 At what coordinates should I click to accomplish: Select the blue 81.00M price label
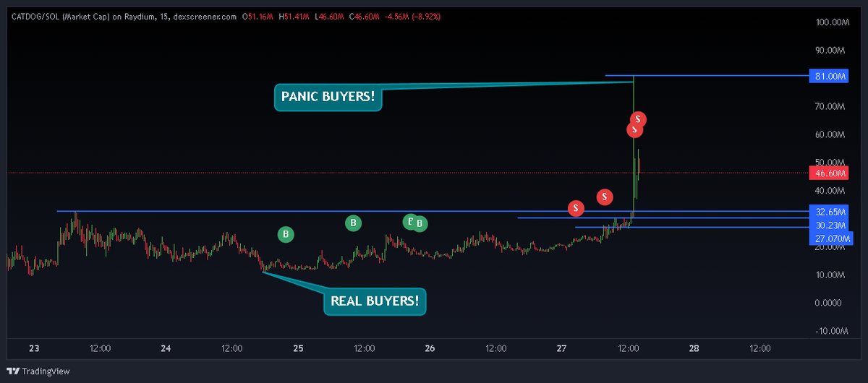[829, 76]
